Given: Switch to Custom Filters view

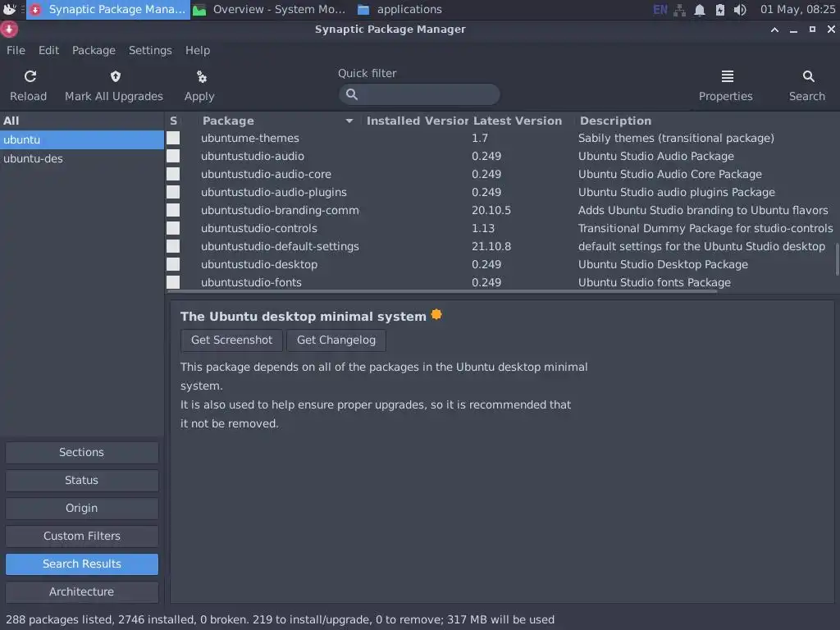Looking at the screenshot, I should (82, 536).
